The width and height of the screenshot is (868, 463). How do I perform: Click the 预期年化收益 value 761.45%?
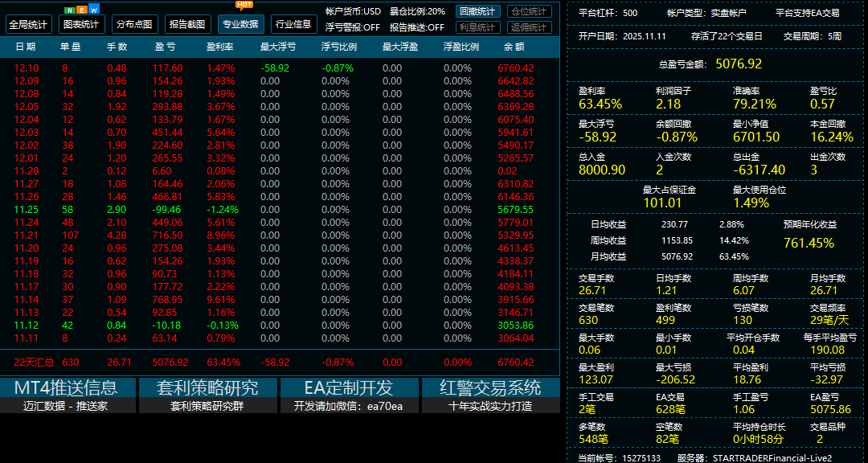(809, 243)
